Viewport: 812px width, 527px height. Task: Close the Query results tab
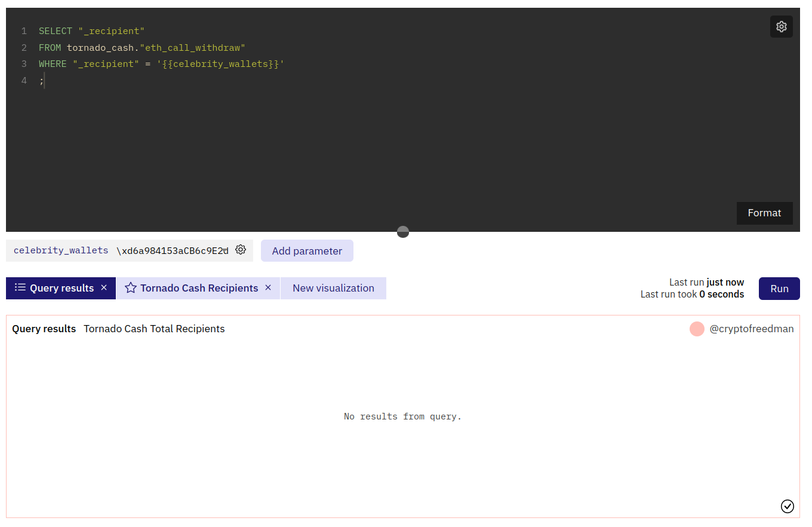click(x=104, y=288)
